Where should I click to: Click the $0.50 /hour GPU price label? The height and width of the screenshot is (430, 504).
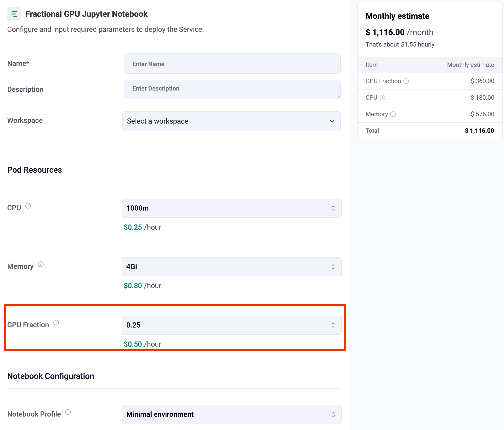click(x=142, y=344)
